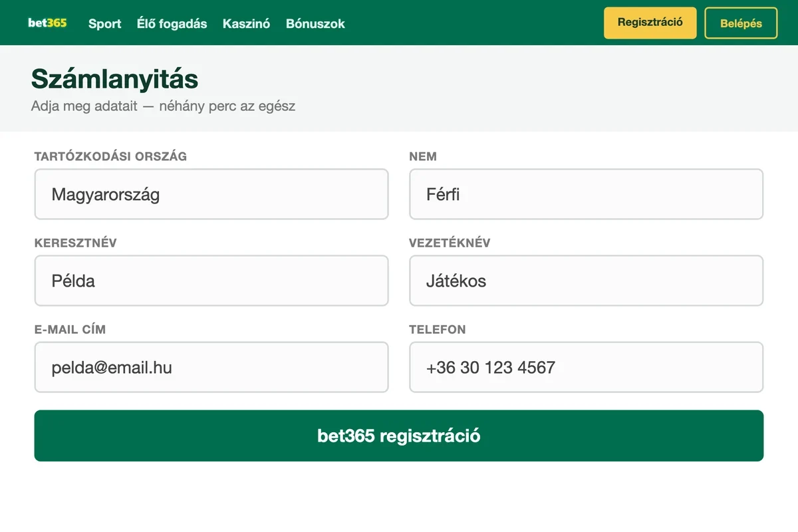Screen dimensions: 798x532
Task: Click into the E-mail cím field
Action: coord(211,367)
